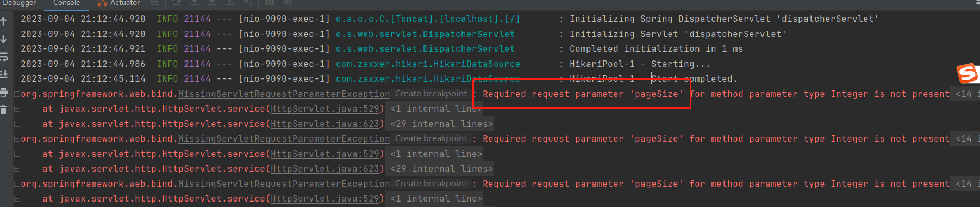Follow the second HttpServlet.java:623 link
980x207 pixels.
324,169
